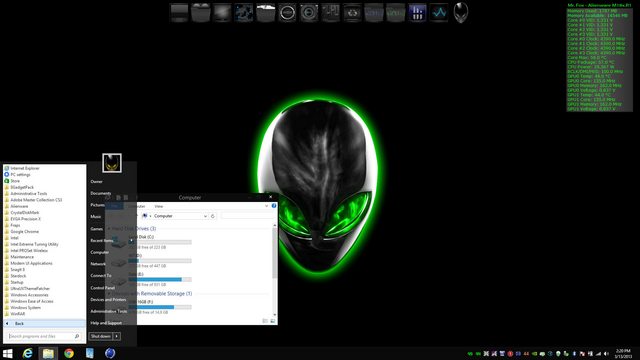Open the EVGA Precision X folder
Image resolution: width=640 pixels, height=360 pixels.
point(25,219)
